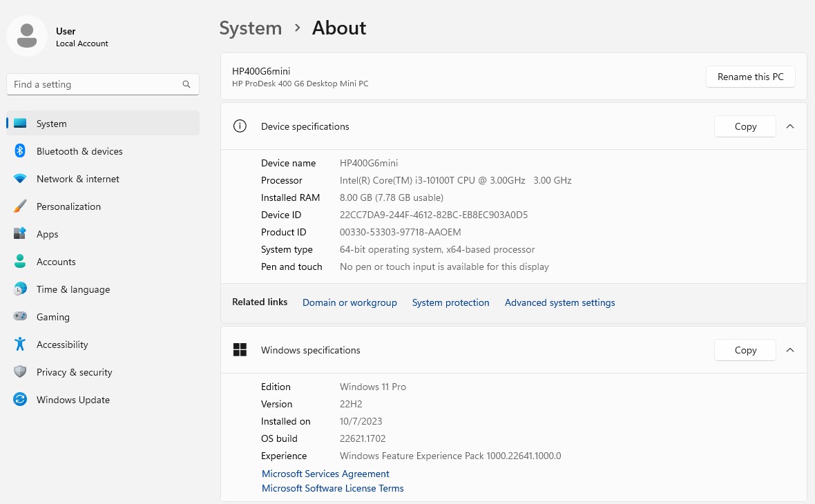Click the Installed RAM value 8.00 GB
Screen dimensions: 815x504
(x=392, y=197)
